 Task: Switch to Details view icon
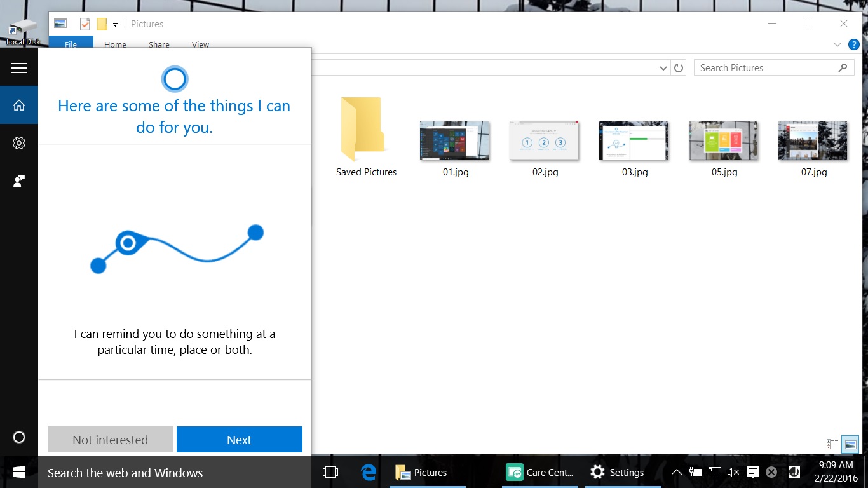(x=832, y=444)
